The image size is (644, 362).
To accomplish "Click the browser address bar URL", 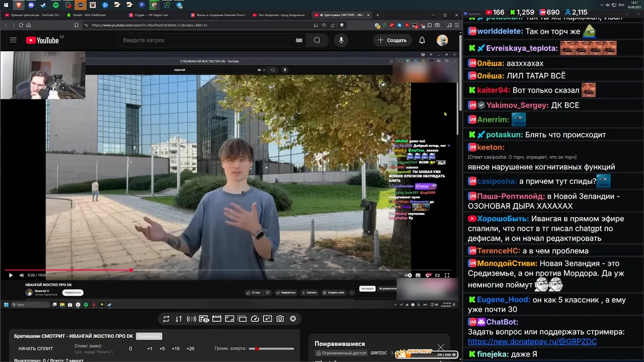I will 149,25.
